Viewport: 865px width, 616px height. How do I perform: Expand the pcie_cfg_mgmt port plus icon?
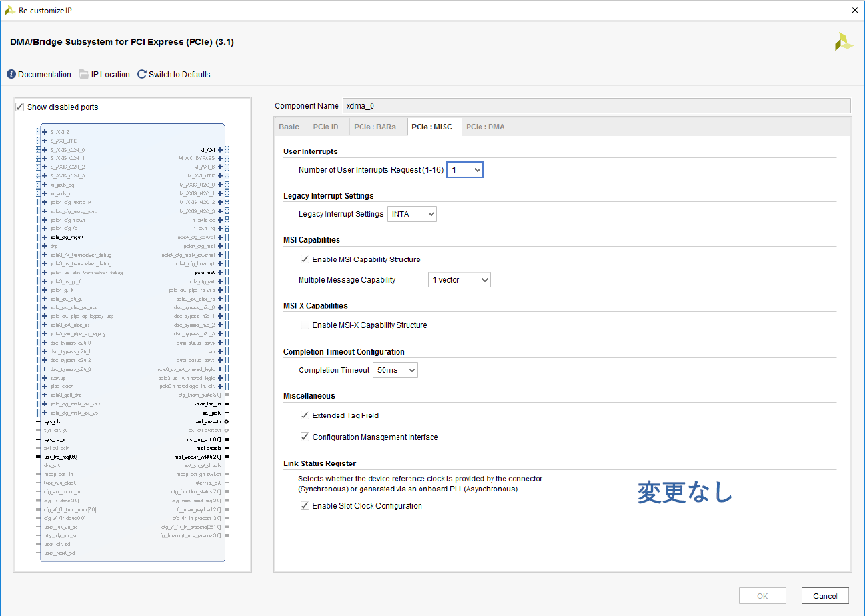45,237
